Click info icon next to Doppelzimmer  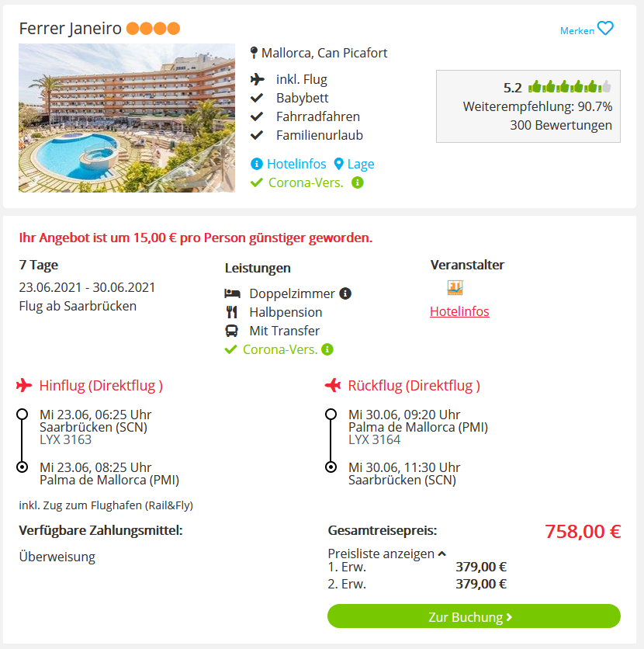click(x=345, y=293)
